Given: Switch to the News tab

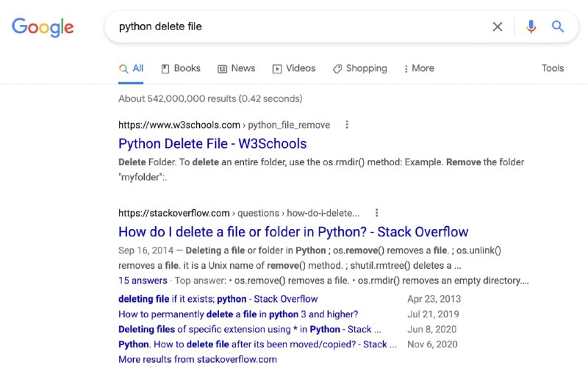Looking at the screenshot, I should coord(237,68).
